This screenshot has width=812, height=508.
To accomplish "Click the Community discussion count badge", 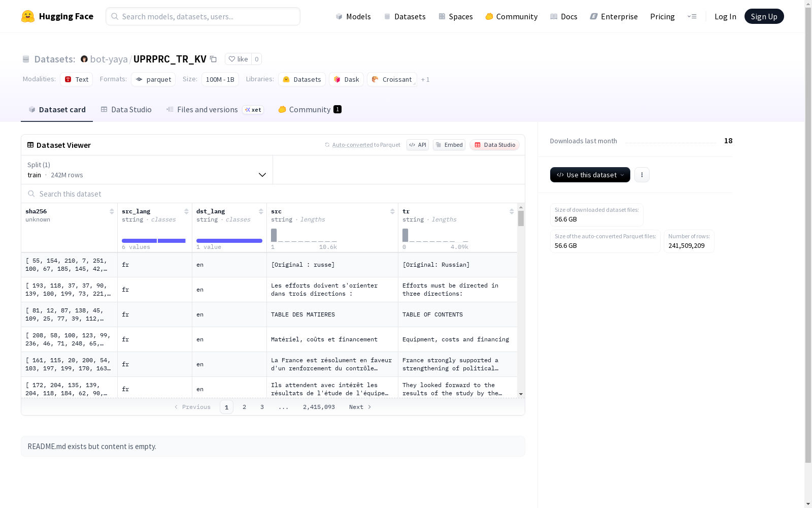I will [337, 109].
